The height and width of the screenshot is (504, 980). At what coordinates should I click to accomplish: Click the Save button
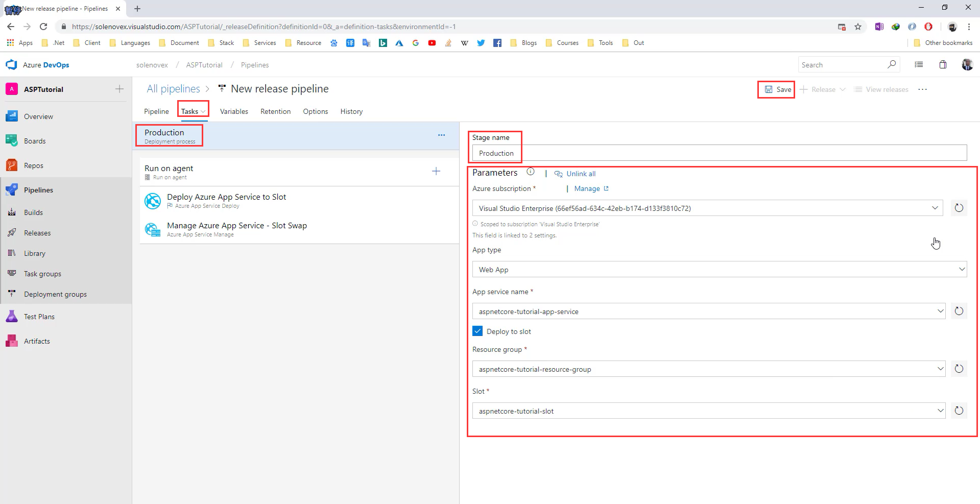(777, 89)
